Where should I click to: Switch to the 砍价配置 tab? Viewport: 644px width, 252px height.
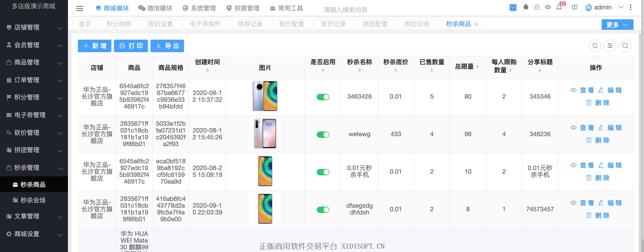(292, 24)
